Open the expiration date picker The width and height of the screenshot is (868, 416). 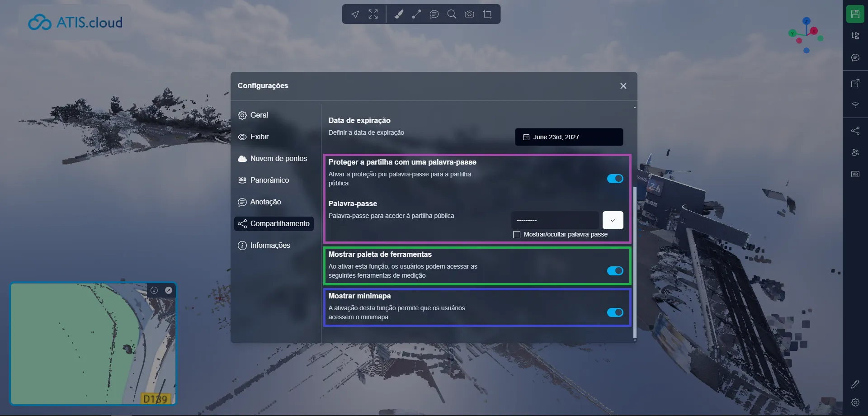pyautogui.click(x=569, y=137)
